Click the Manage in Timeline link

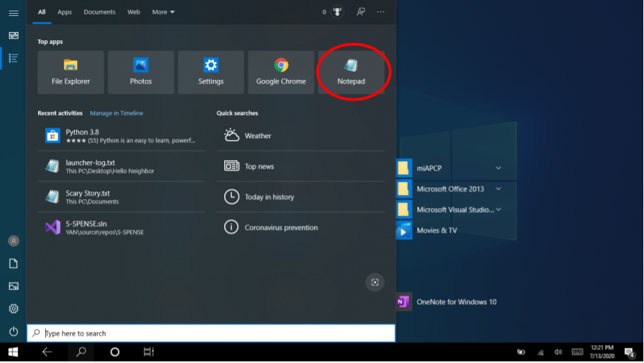coord(117,113)
